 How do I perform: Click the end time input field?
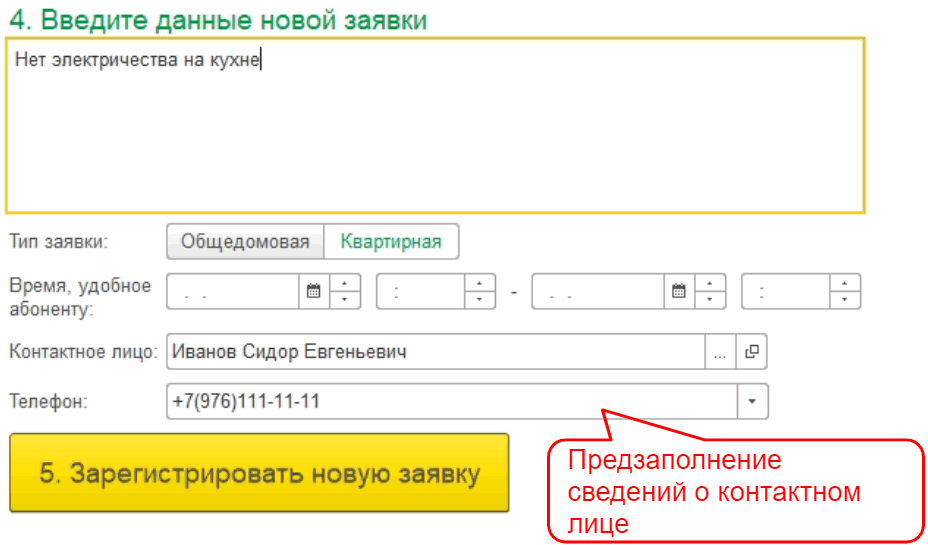coord(786,291)
